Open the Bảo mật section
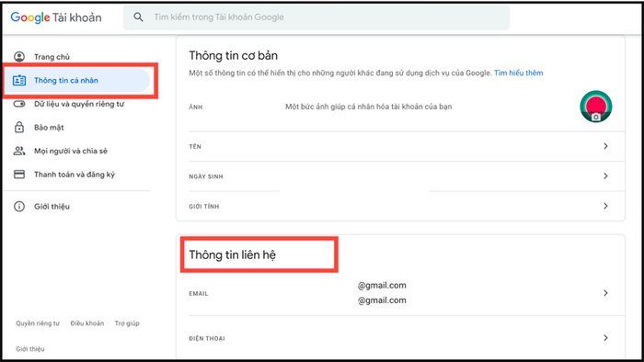644x362 pixels. point(49,128)
